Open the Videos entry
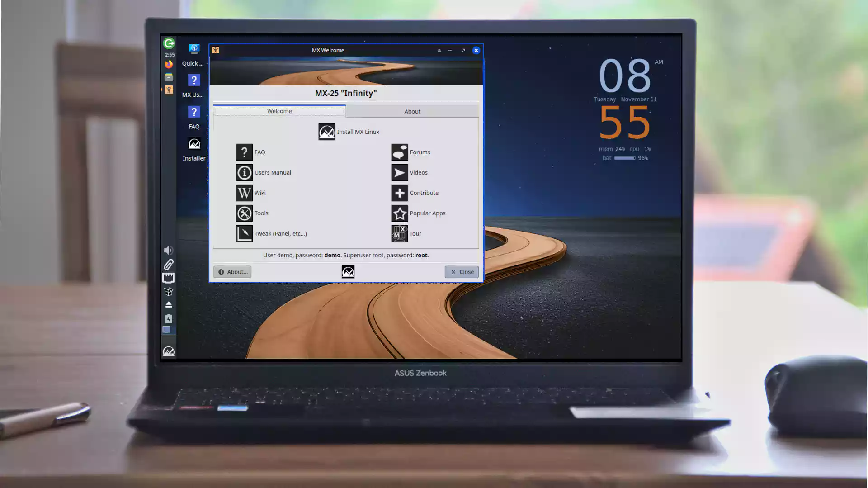Viewport: 868px width, 488px height. tap(400, 173)
